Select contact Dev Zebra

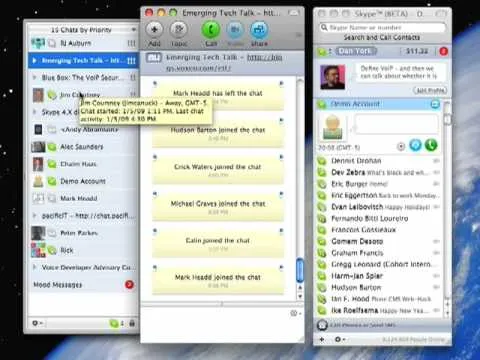379,172
